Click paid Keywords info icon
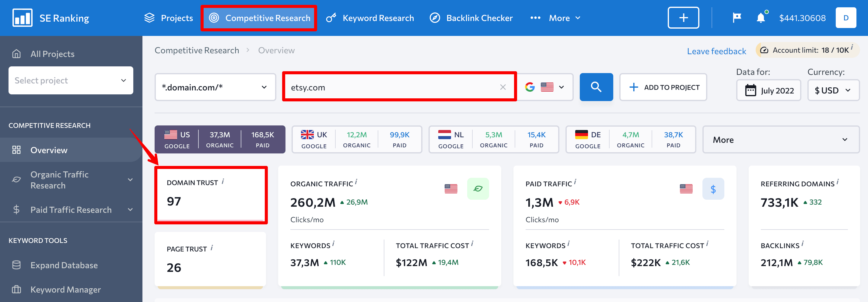 click(x=569, y=243)
